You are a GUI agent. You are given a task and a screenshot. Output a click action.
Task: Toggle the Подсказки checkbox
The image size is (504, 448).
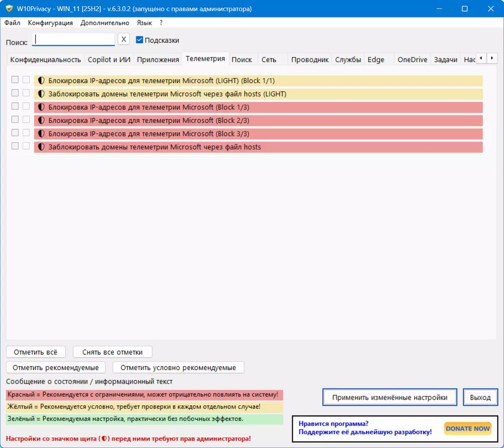pos(139,40)
